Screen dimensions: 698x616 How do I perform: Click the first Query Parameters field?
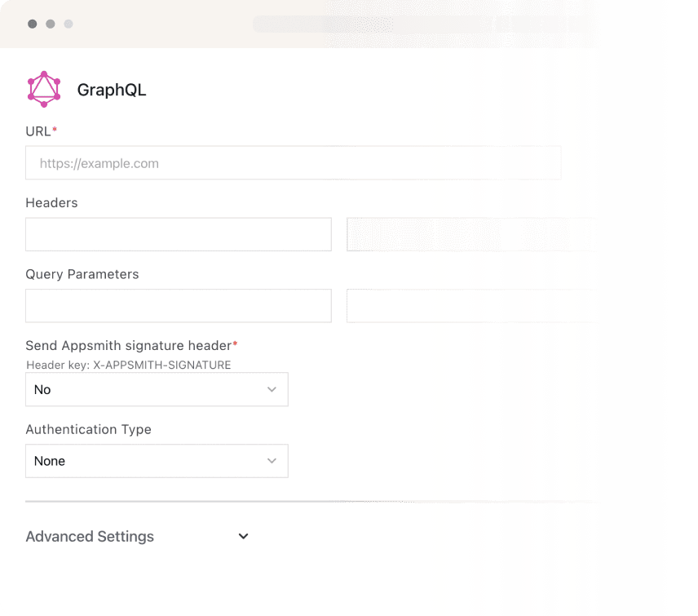178,305
